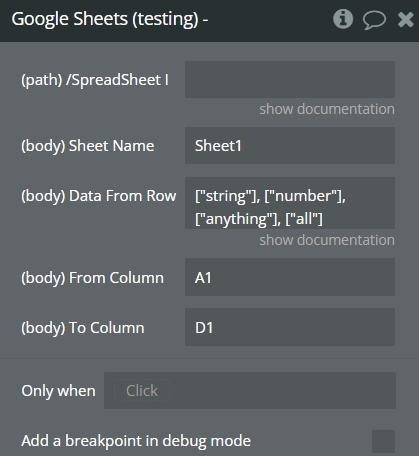Viewport: 419px width, 456px height.
Task: Click the (body) Sheet Name label
Action: 88,146
